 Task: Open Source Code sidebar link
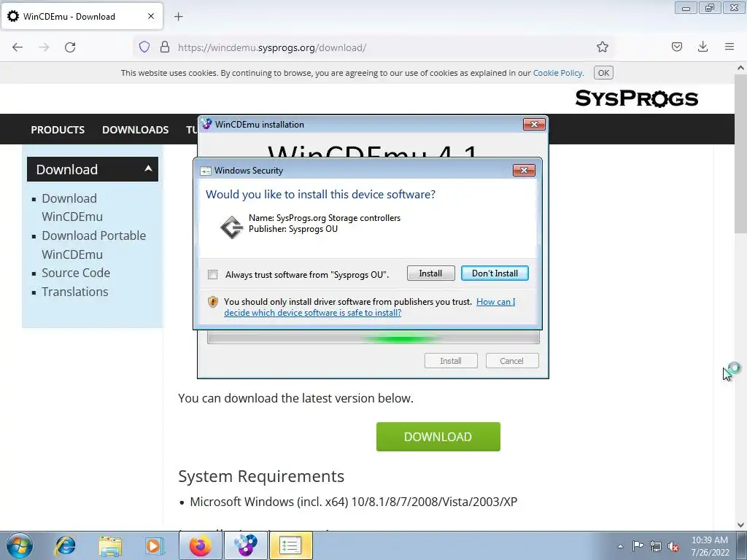[x=76, y=273]
